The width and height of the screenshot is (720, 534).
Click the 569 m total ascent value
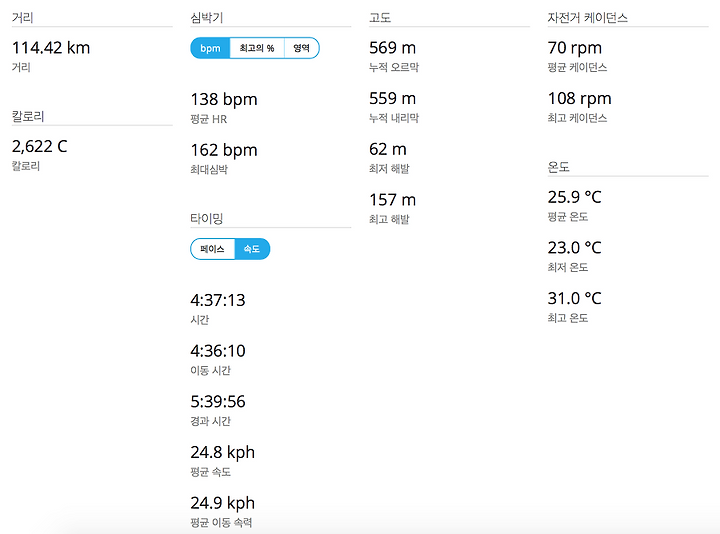click(x=393, y=48)
